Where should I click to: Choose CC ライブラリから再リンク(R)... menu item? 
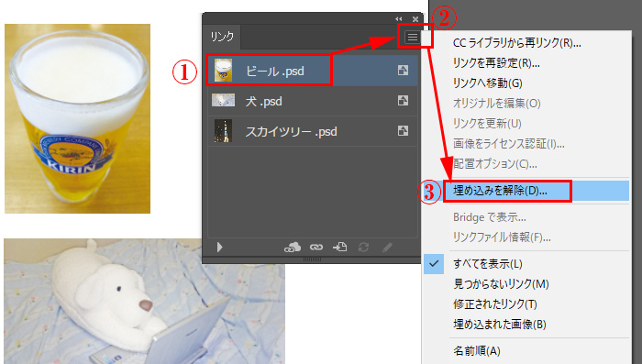[x=516, y=42]
